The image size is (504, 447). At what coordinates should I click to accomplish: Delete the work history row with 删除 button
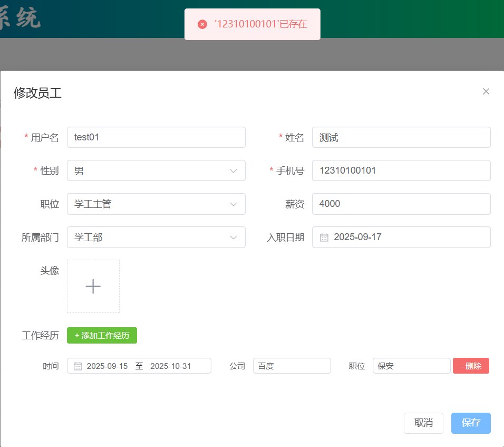(x=471, y=366)
